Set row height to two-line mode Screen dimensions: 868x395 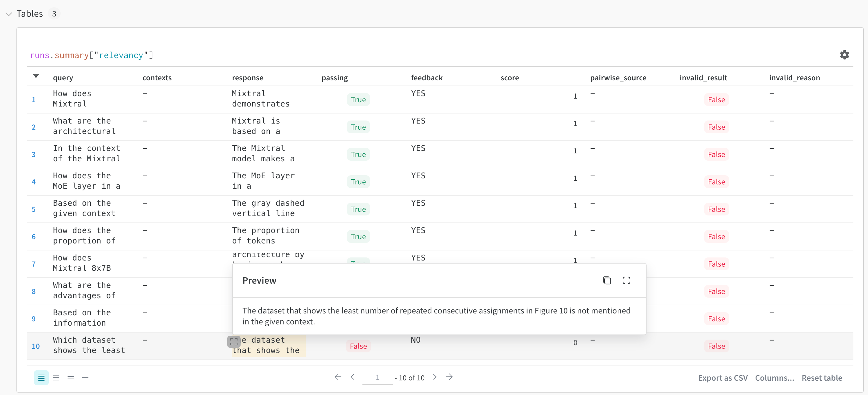pos(70,377)
